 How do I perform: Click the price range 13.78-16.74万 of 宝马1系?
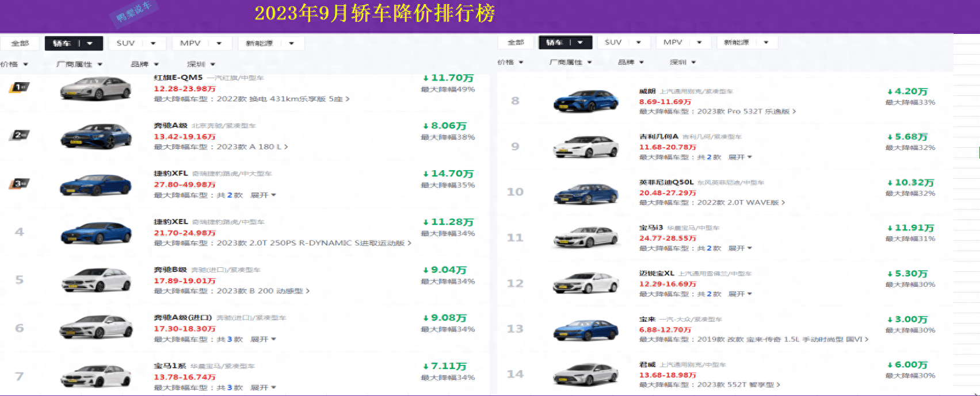tap(184, 377)
